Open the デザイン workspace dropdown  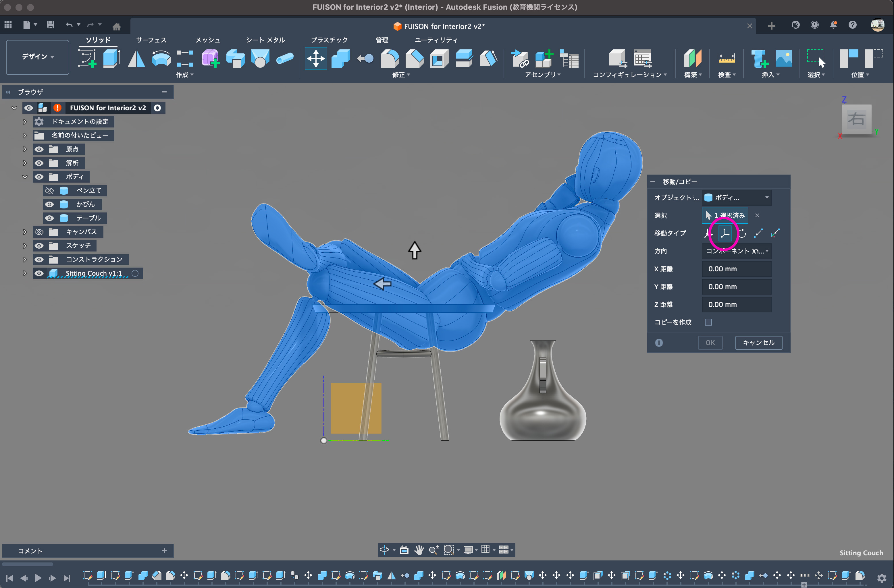pyautogui.click(x=38, y=57)
